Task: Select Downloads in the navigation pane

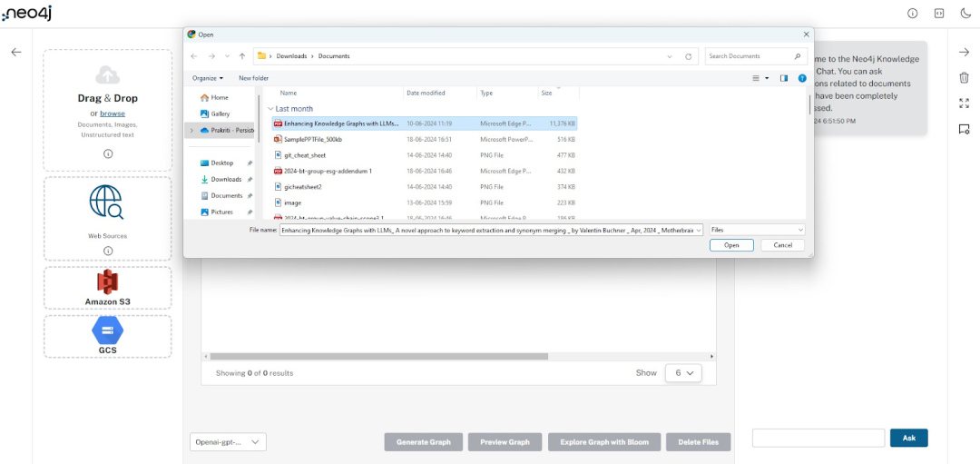Action: 226,180
